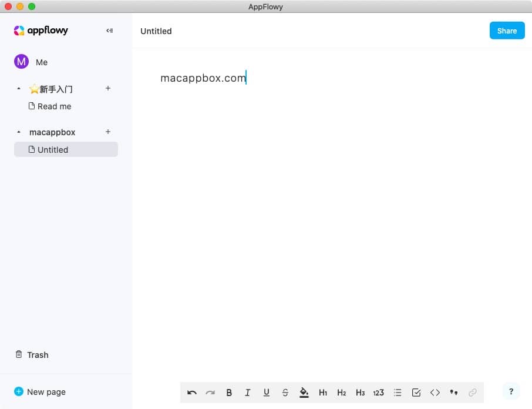Add a page to macappbox with plus
The height and width of the screenshot is (409, 532).
[108, 132]
